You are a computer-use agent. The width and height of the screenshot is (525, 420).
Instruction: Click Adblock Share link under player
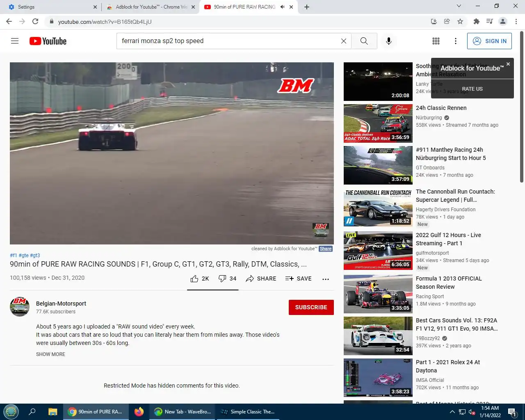point(326,249)
